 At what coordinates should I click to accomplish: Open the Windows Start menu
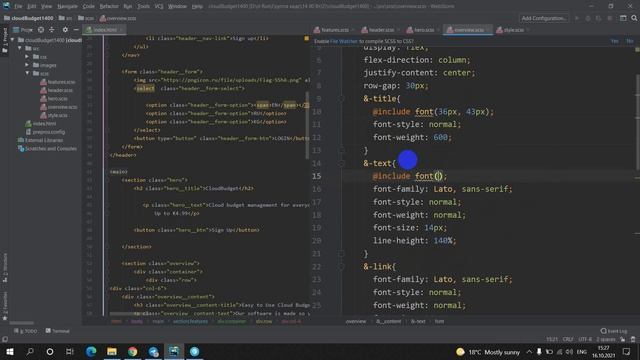click(x=10, y=351)
